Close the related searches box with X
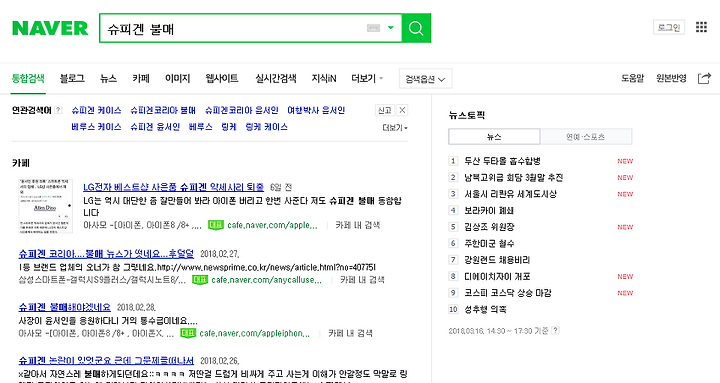The width and height of the screenshot is (720, 383). [402, 110]
